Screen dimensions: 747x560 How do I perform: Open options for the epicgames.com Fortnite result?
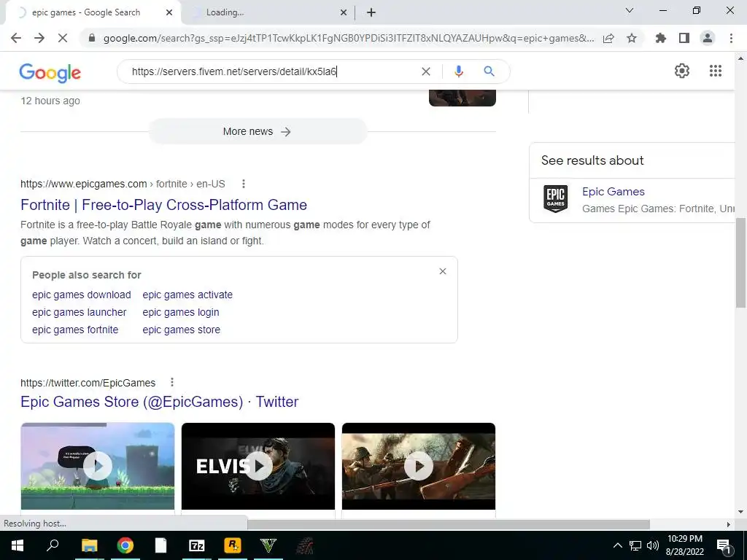[244, 184]
